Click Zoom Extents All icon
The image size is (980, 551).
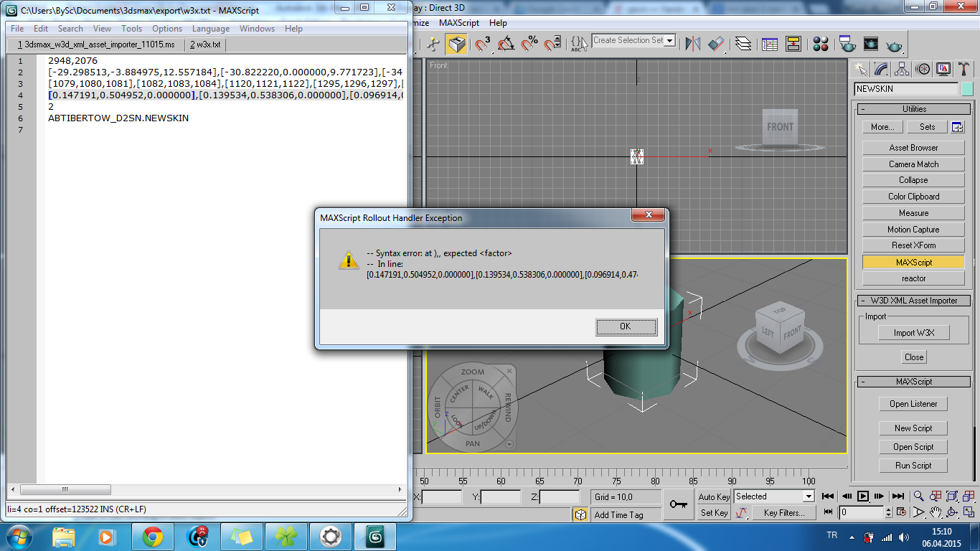tap(970, 496)
